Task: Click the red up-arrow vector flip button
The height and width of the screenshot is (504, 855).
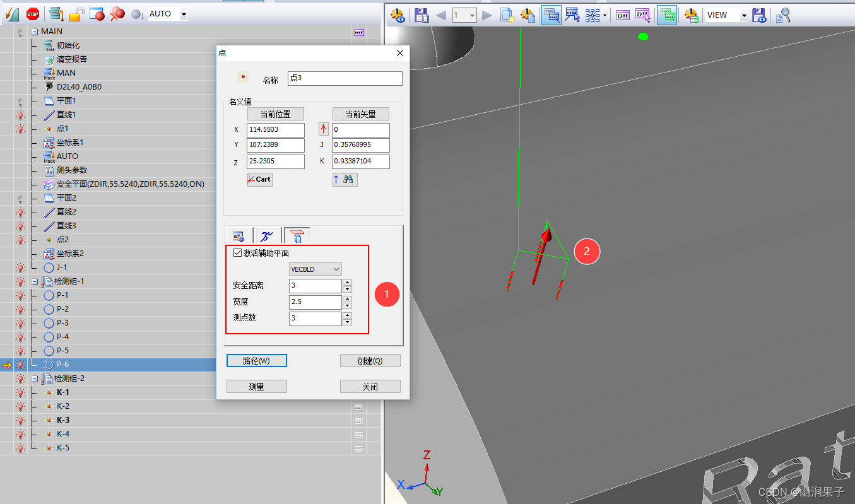Action: click(x=324, y=129)
